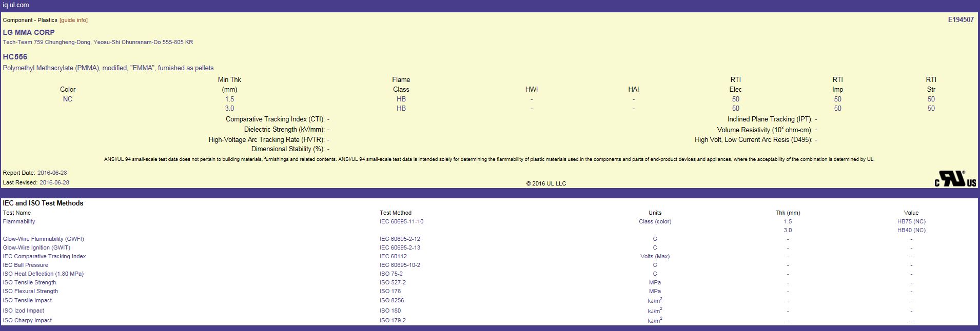
Task: Click the Units column header
Action: (x=655, y=213)
